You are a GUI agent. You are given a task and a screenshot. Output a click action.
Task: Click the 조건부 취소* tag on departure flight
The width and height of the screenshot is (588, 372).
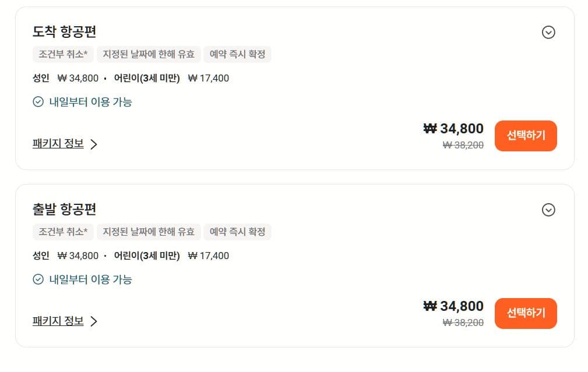[63, 232]
